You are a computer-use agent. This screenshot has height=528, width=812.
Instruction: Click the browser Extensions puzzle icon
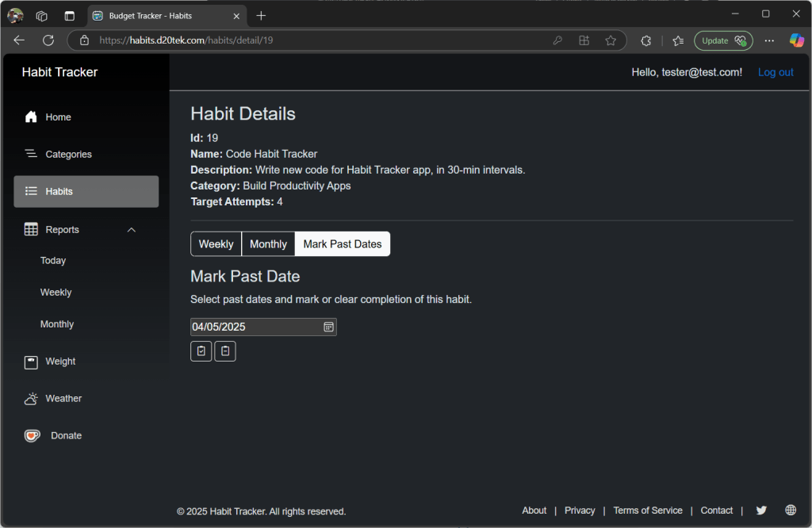click(x=646, y=40)
